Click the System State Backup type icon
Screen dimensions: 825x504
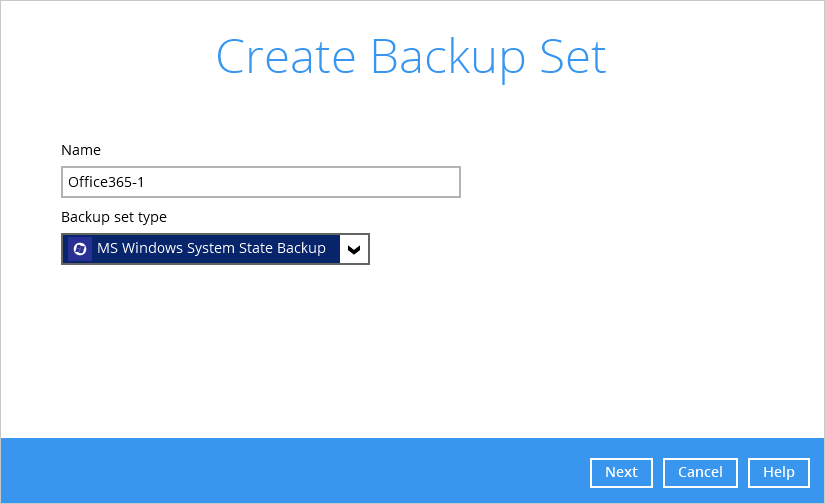pyautogui.click(x=80, y=249)
